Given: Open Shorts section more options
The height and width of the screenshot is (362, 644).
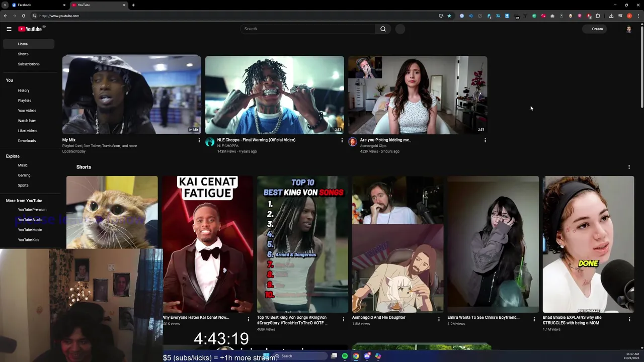Looking at the screenshot, I should click(x=628, y=167).
